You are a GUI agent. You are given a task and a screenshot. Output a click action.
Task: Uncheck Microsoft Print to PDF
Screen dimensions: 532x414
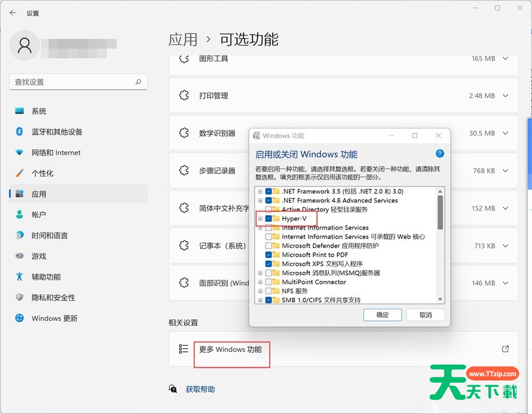coord(269,255)
